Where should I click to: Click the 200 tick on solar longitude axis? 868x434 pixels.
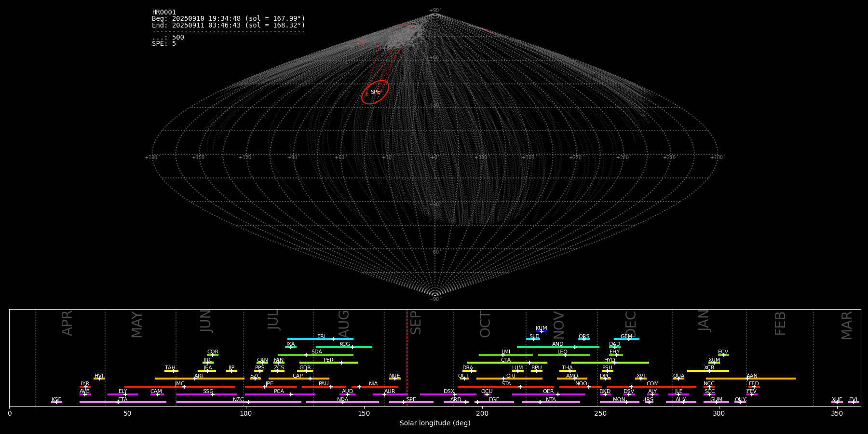click(x=482, y=413)
